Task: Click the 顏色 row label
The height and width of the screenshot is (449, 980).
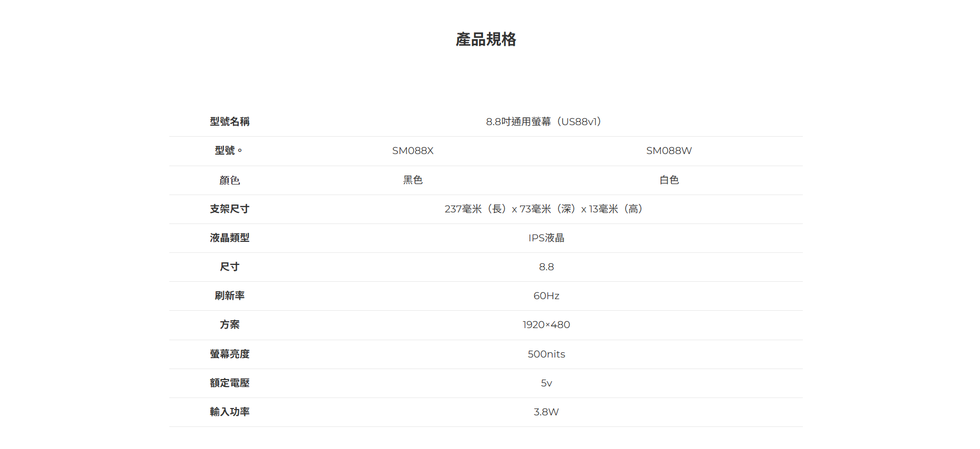Action: (229, 180)
